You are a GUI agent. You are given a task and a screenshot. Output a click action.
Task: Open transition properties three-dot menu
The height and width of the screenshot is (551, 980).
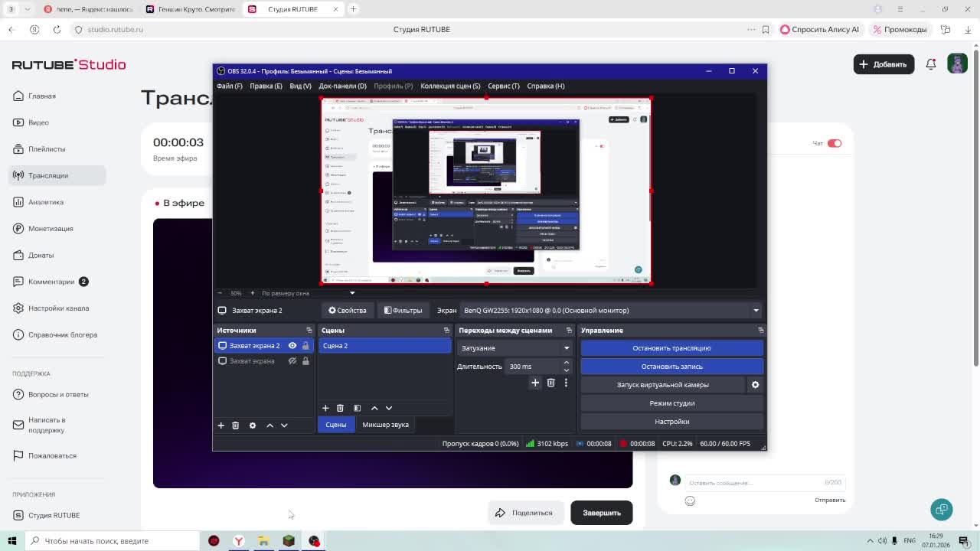tap(566, 383)
